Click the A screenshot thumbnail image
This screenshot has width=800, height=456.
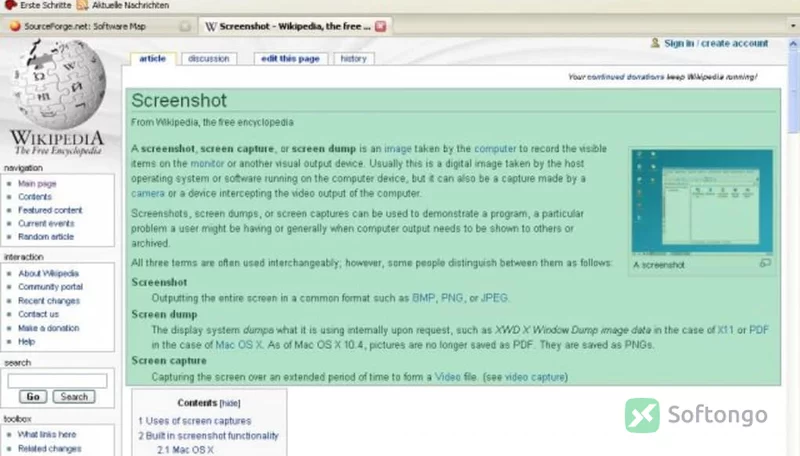pyautogui.click(x=702, y=201)
